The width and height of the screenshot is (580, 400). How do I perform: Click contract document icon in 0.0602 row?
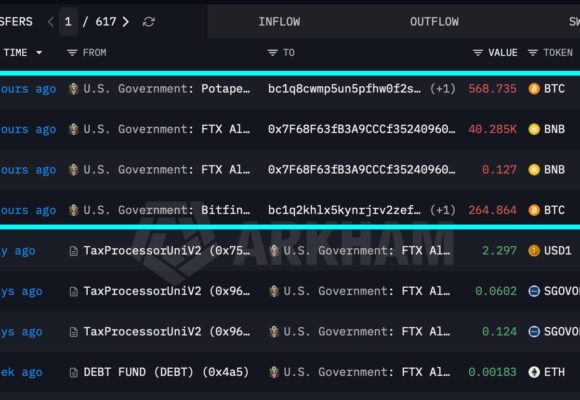[x=74, y=292]
